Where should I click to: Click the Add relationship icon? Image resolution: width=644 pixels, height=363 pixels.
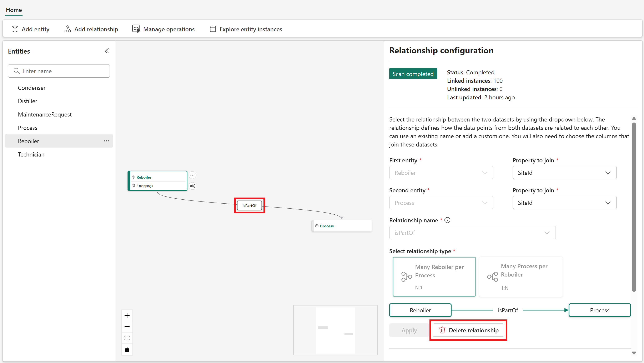(67, 29)
